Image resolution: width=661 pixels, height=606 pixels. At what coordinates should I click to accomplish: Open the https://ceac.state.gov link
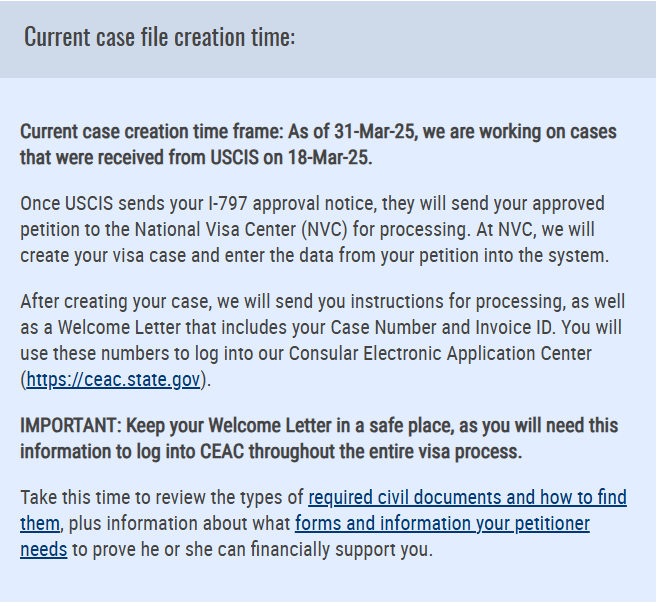coord(113,379)
